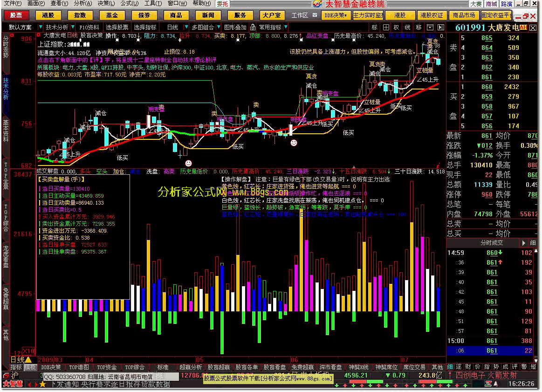Select the 神契K线 indicator tab
The height and width of the screenshot is (392, 542).
point(358,367)
